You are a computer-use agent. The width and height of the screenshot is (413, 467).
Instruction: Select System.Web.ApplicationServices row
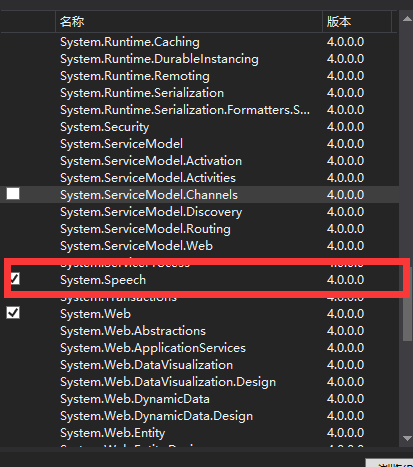[x=199, y=348]
